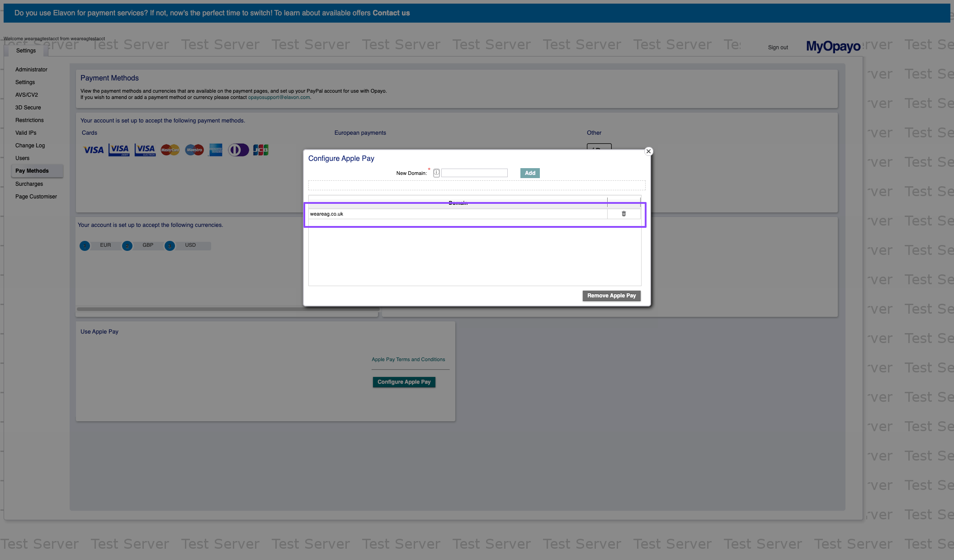Select the GBP currency indicator

(x=127, y=245)
